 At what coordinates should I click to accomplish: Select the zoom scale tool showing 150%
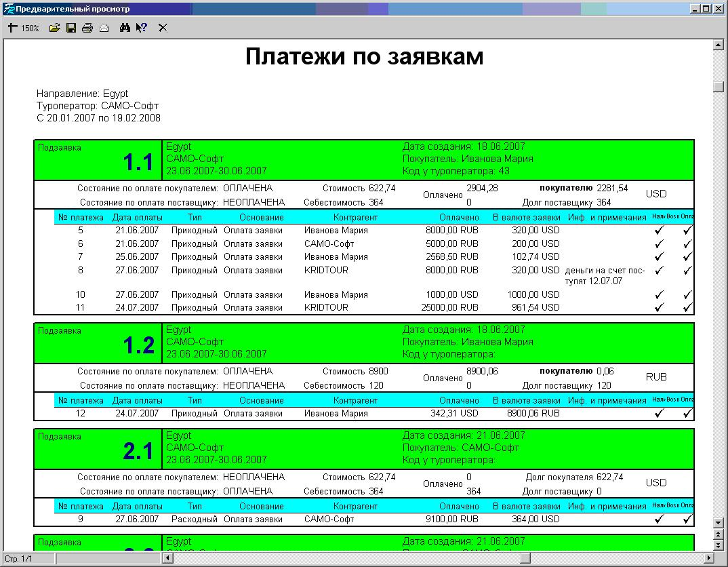click(22, 27)
